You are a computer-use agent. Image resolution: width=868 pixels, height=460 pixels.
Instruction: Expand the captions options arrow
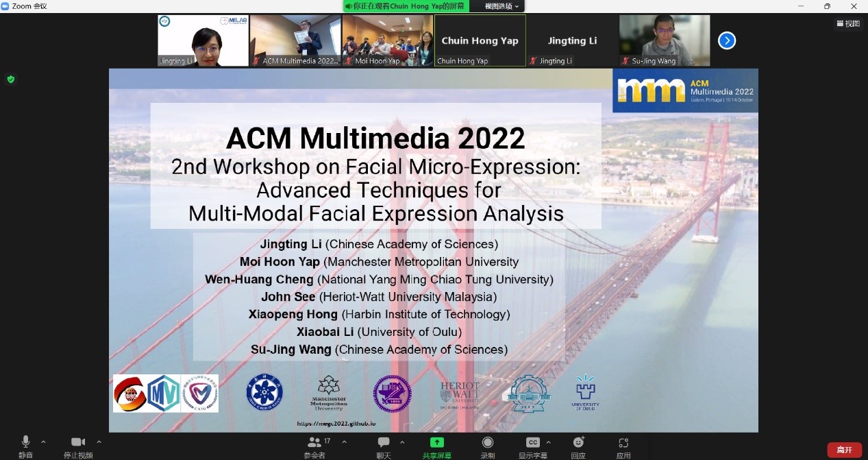(548, 442)
